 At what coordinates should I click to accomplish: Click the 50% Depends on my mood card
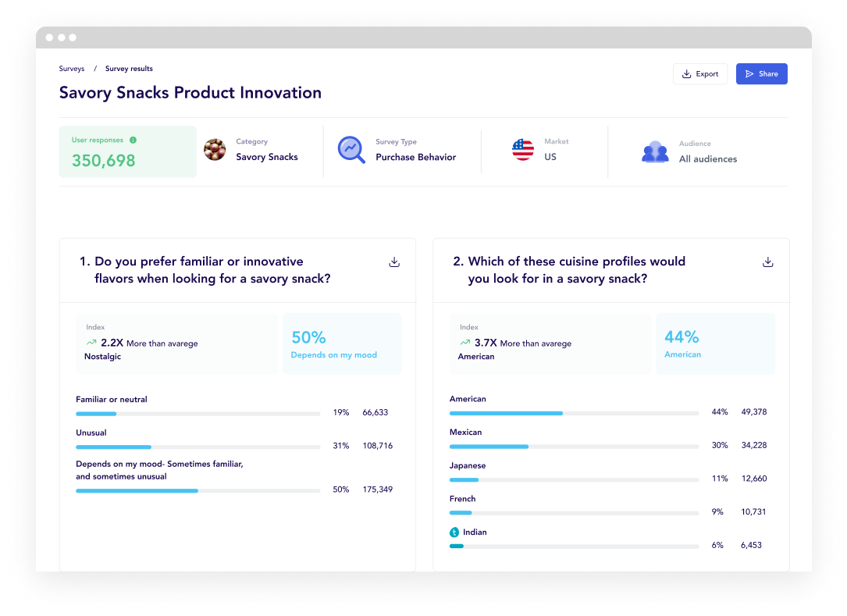pos(342,344)
